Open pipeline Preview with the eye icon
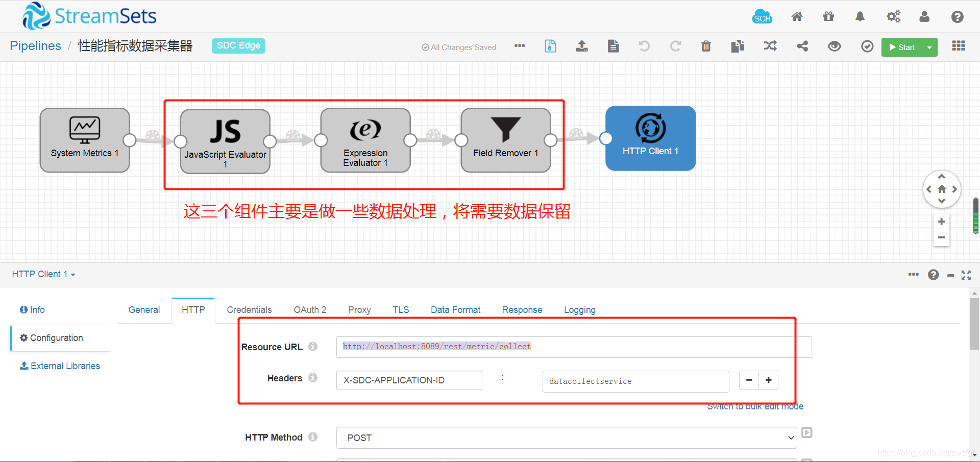The width and height of the screenshot is (980, 462). point(834,46)
